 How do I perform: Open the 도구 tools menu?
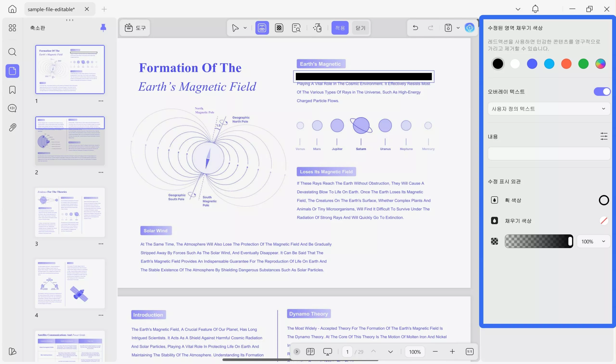pyautogui.click(x=135, y=28)
